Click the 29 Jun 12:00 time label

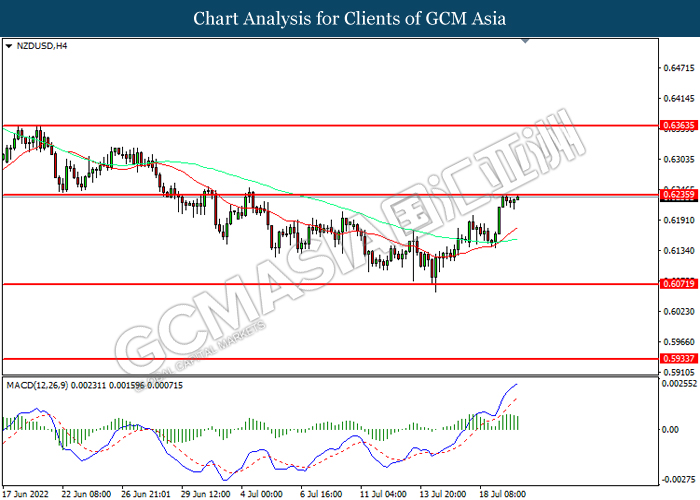tap(206, 494)
